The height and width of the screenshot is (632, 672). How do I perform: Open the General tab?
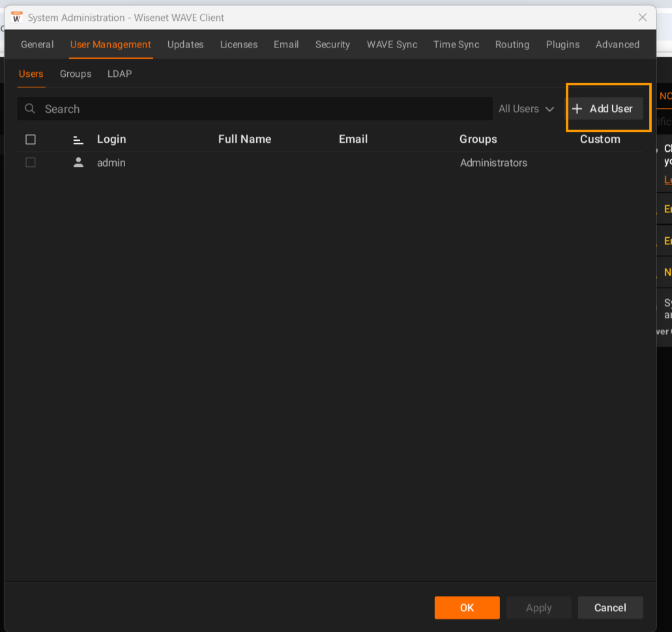(37, 44)
